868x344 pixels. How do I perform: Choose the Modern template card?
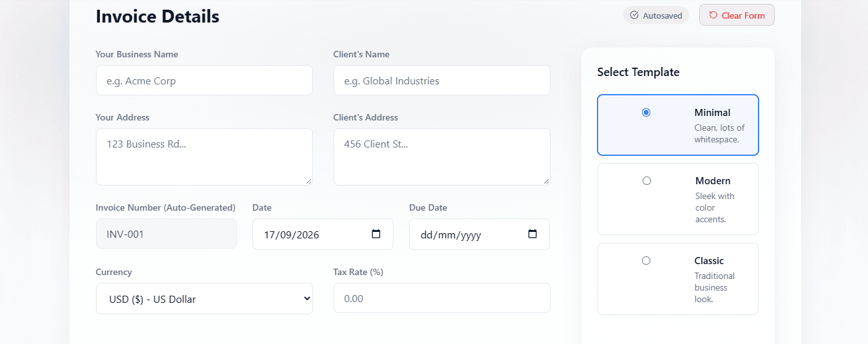pyautogui.click(x=678, y=199)
